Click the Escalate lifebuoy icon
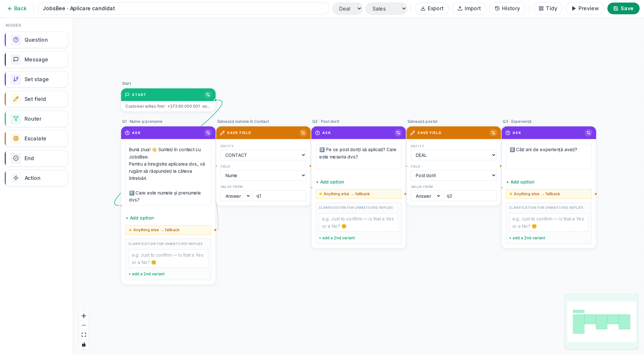This screenshot has width=644, height=355. (x=16, y=138)
